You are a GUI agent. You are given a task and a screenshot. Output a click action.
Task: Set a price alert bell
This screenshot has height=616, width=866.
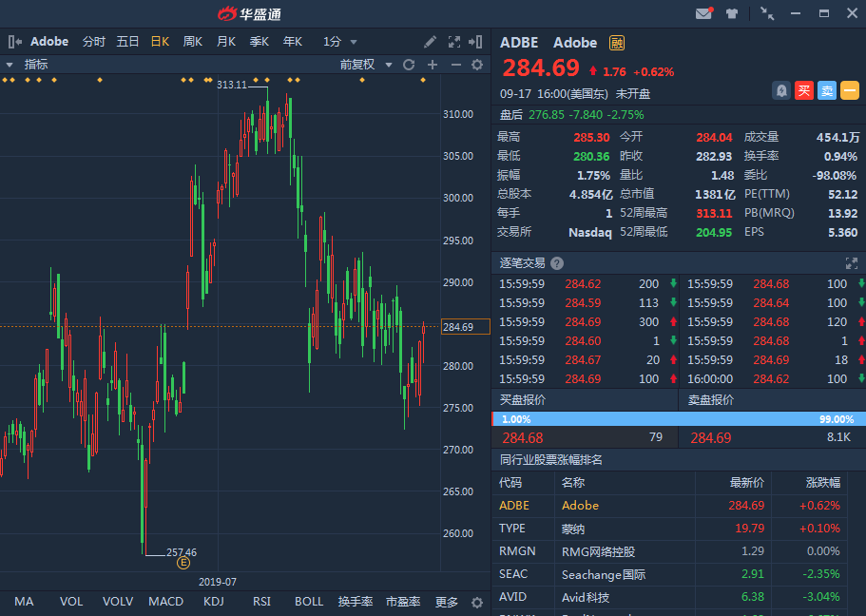[x=781, y=90]
